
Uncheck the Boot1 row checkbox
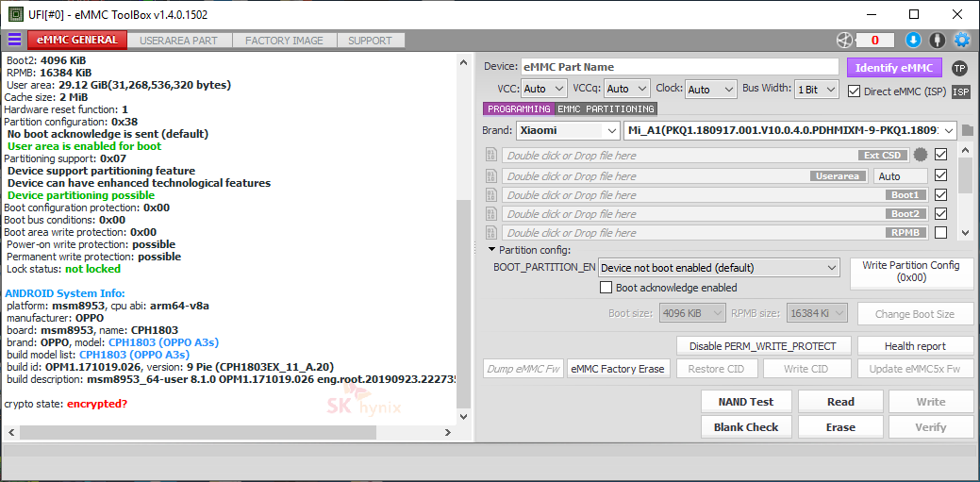pos(940,194)
